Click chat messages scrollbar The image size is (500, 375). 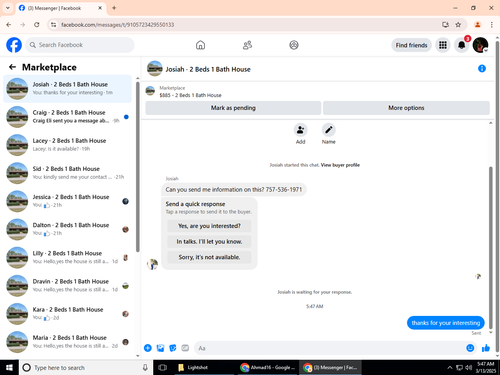coord(490,247)
